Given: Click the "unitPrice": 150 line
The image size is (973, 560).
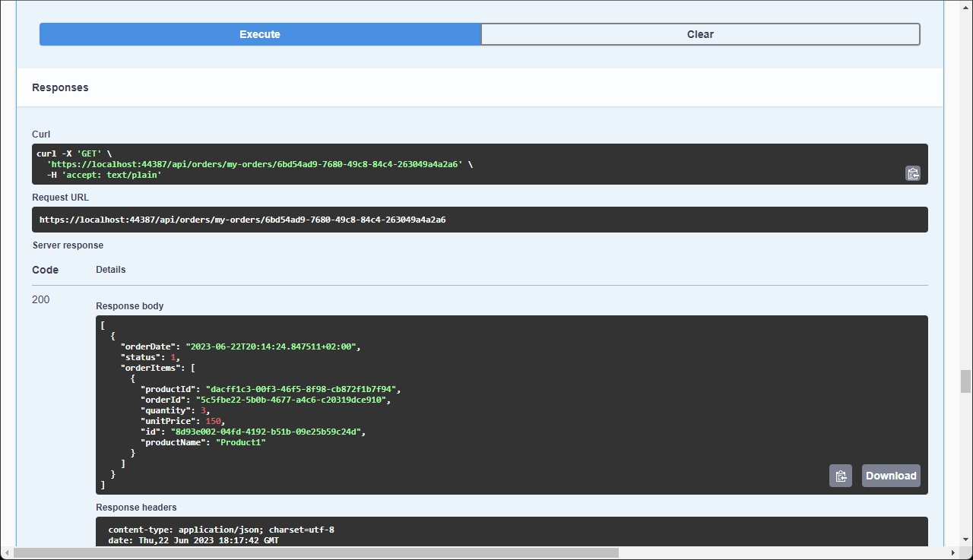Looking at the screenshot, I should pyautogui.click(x=183, y=421).
